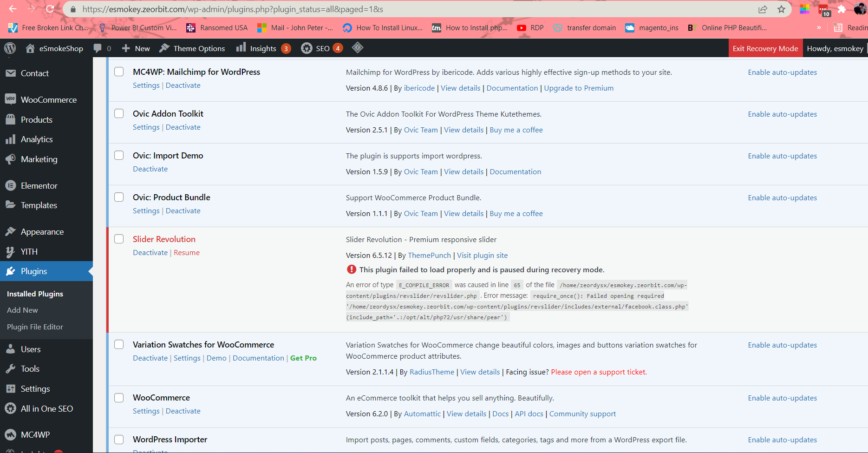This screenshot has width=868, height=453.
Task: Click the Products box icon in sidebar
Action: [x=11, y=119]
